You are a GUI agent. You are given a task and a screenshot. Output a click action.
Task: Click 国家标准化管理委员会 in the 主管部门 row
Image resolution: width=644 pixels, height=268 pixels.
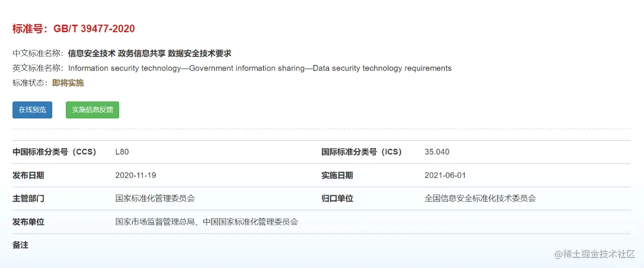point(155,198)
